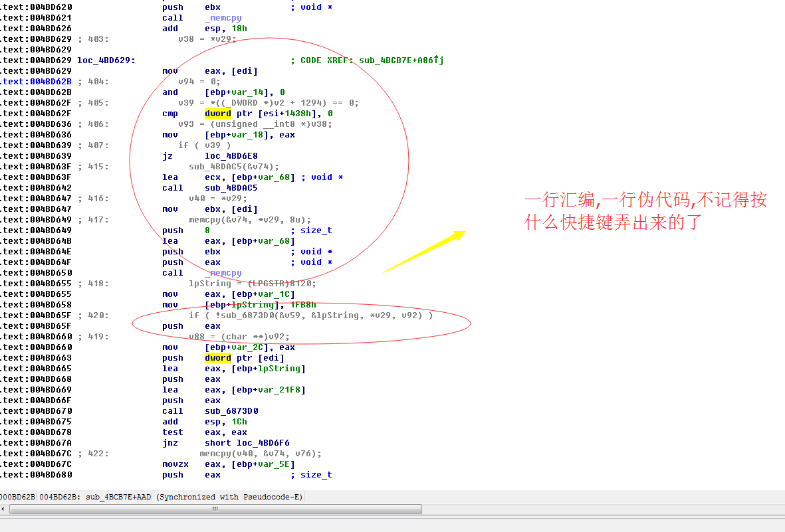785x532 pixels.
Task: Click the pseudocode 'memcpy(v40, &v74, v76);'
Action: tap(261, 454)
